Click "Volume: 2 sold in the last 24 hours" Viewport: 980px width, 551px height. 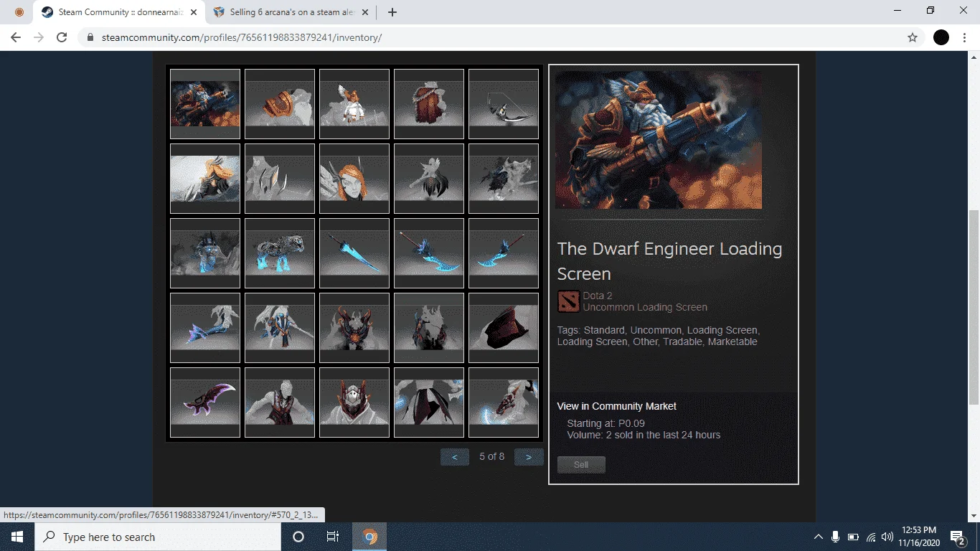coord(644,435)
